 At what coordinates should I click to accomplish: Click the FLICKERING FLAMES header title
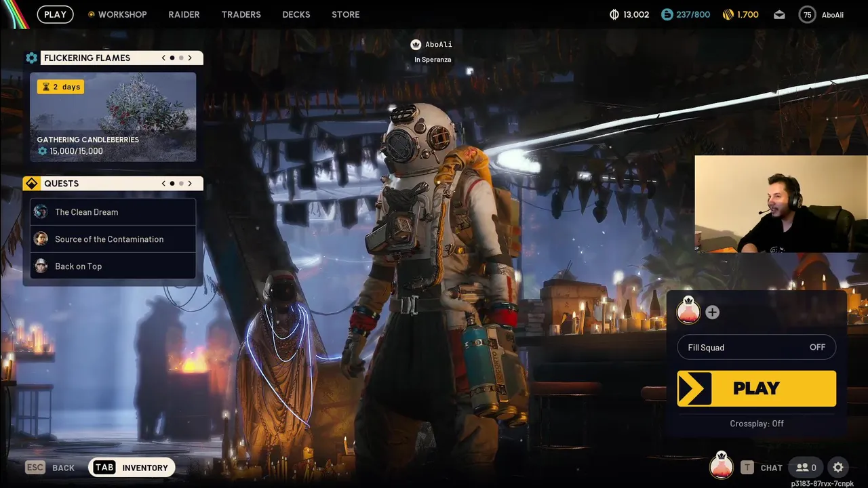point(87,58)
